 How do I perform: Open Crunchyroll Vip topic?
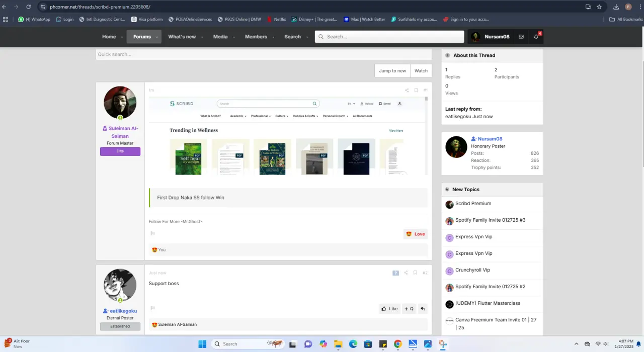click(x=472, y=270)
